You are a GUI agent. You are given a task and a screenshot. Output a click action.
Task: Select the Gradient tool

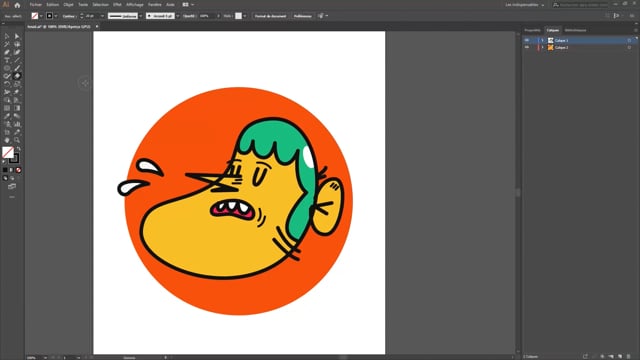point(17,108)
